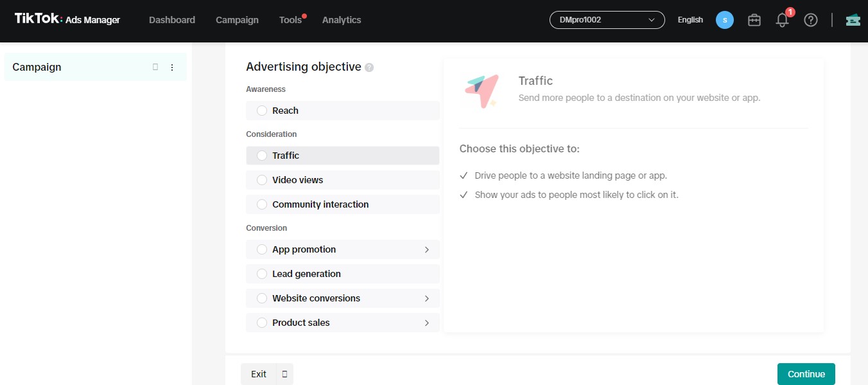This screenshot has height=385, width=868.
Task: Open the DMpro1002 account dropdown
Action: click(x=606, y=19)
